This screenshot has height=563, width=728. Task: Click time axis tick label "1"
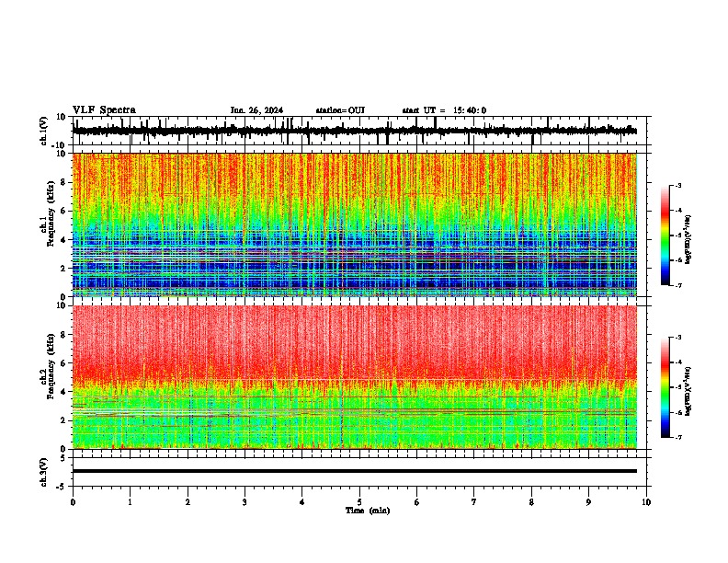tap(130, 502)
